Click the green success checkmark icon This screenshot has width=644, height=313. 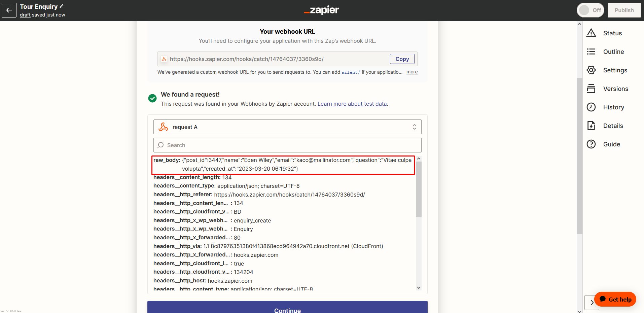pos(152,98)
